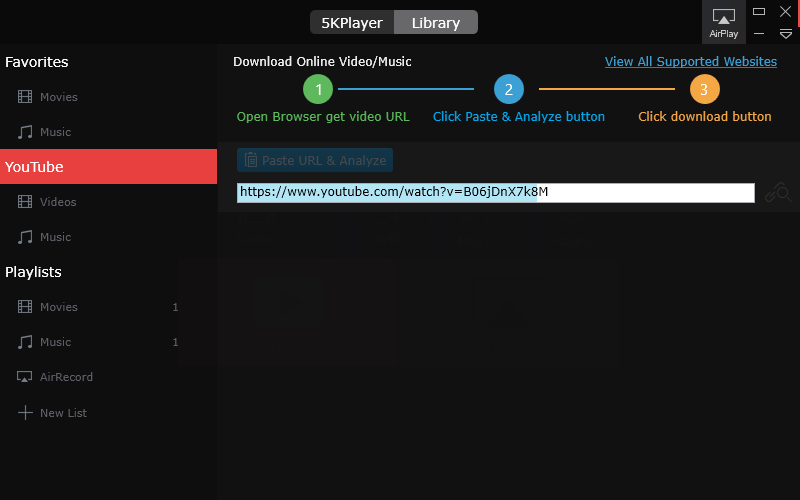The image size is (800, 500).
Task: Open the AirPlay button at top right
Action: pos(723,22)
